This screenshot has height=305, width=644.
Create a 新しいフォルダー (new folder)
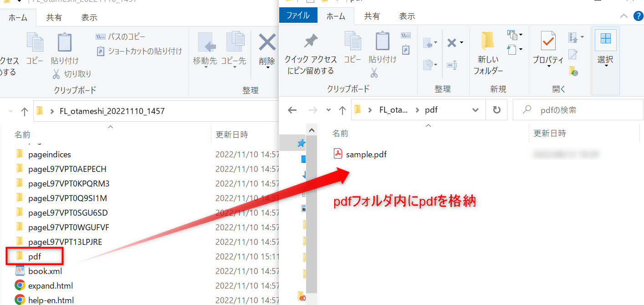click(487, 49)
